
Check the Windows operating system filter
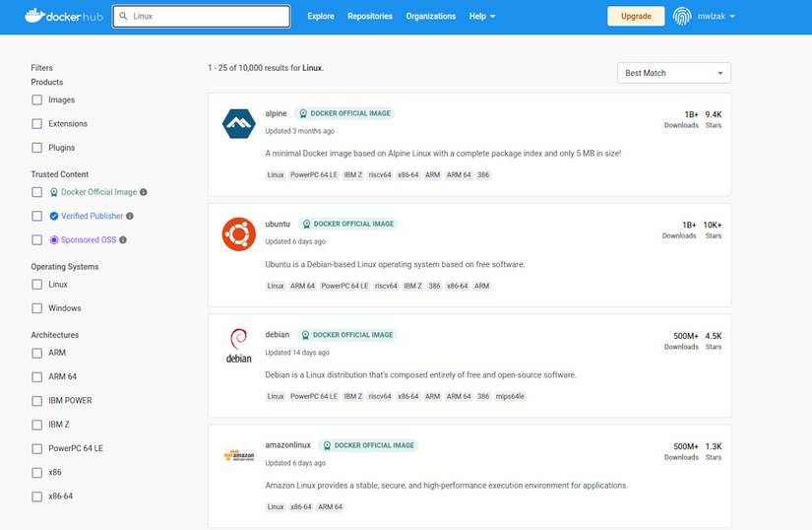(x=36, y=308)
